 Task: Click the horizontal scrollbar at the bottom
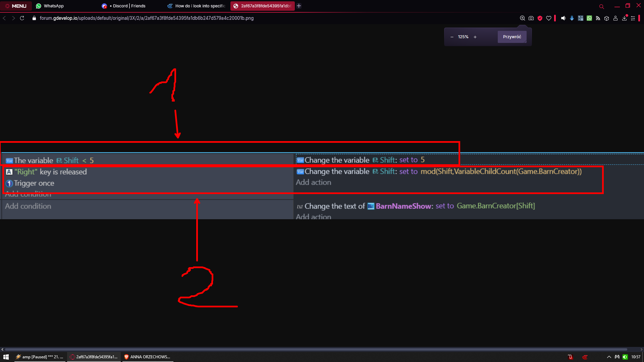315,349
